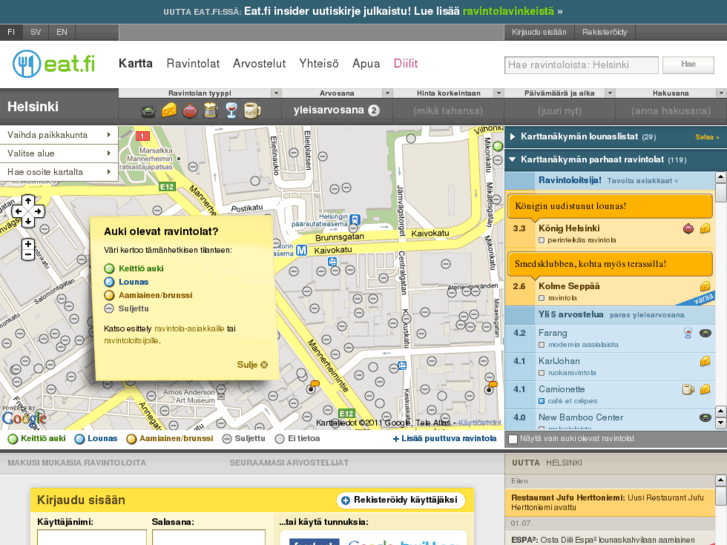Open the Ravintolan tyyppi dropdown arrow

tap(276, 93)
